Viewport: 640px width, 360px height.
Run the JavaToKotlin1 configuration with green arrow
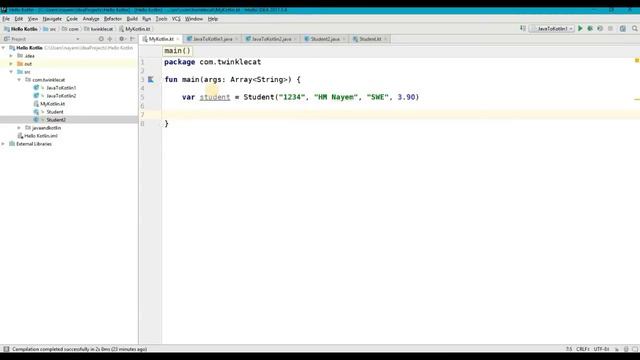click(580, 29)
